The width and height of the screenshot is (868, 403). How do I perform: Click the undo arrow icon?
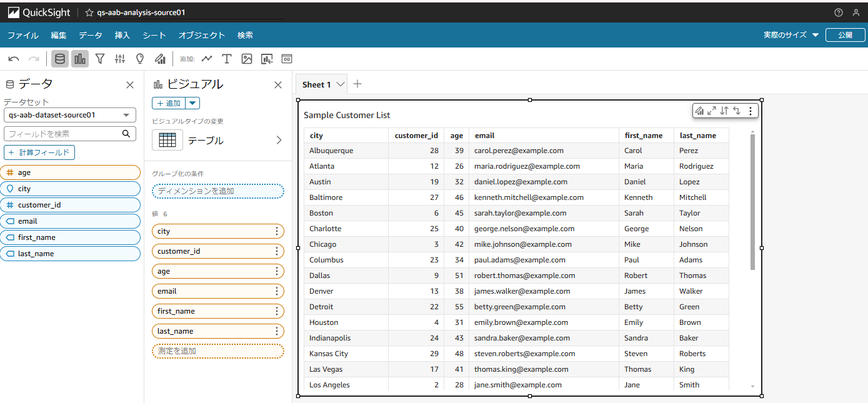tap(14, 59)
